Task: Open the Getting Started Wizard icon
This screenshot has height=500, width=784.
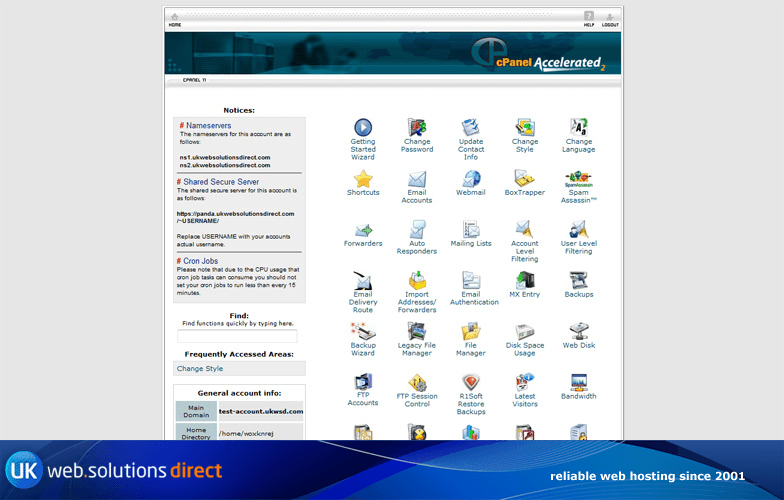Action: point(363,127)
